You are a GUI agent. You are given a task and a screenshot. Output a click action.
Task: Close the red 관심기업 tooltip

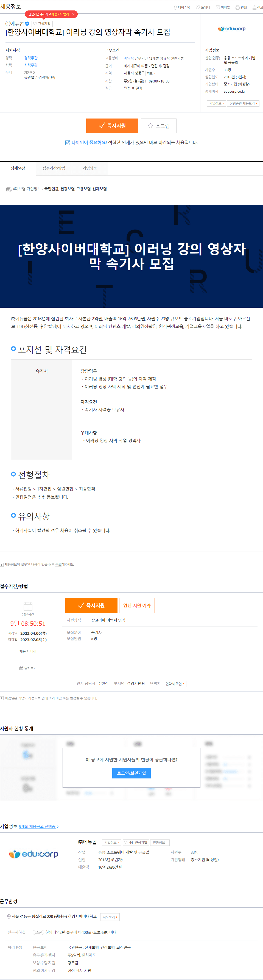(73, 15)
